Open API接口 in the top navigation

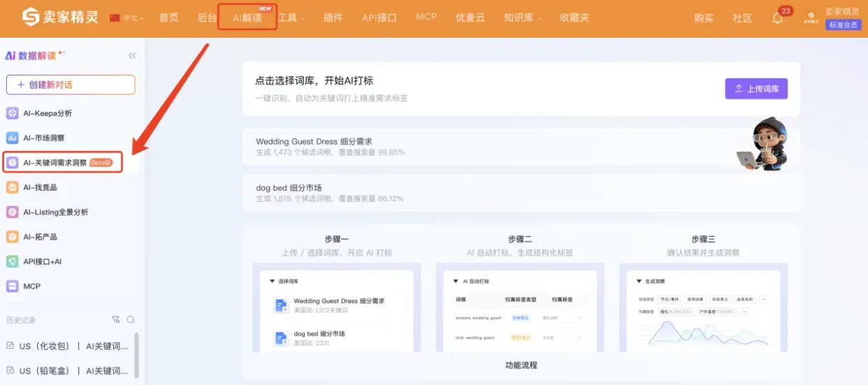coord(379,18)
